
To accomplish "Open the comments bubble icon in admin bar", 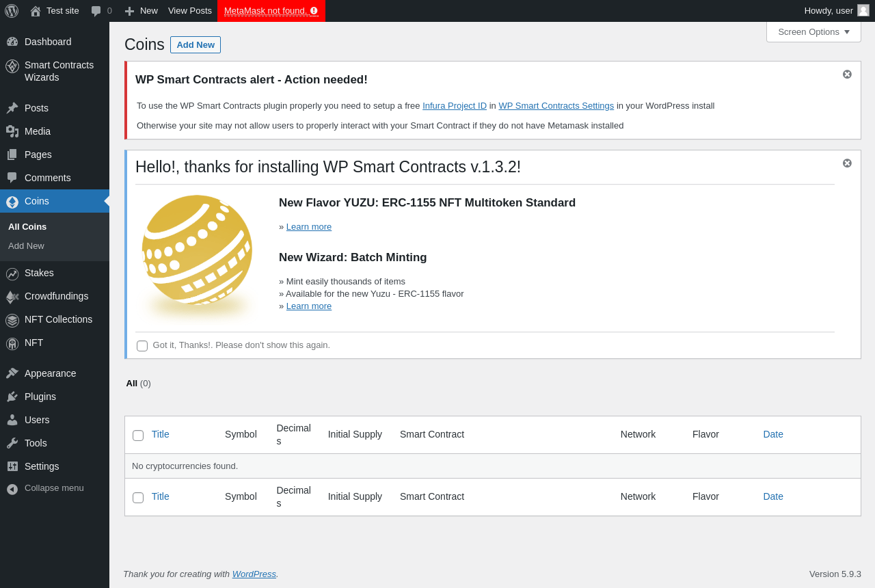I will (96, 11).
